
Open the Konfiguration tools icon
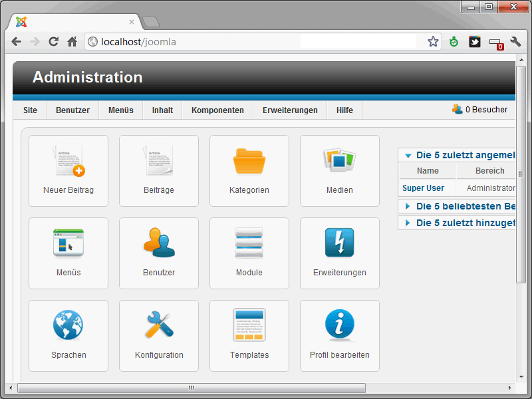159,327
